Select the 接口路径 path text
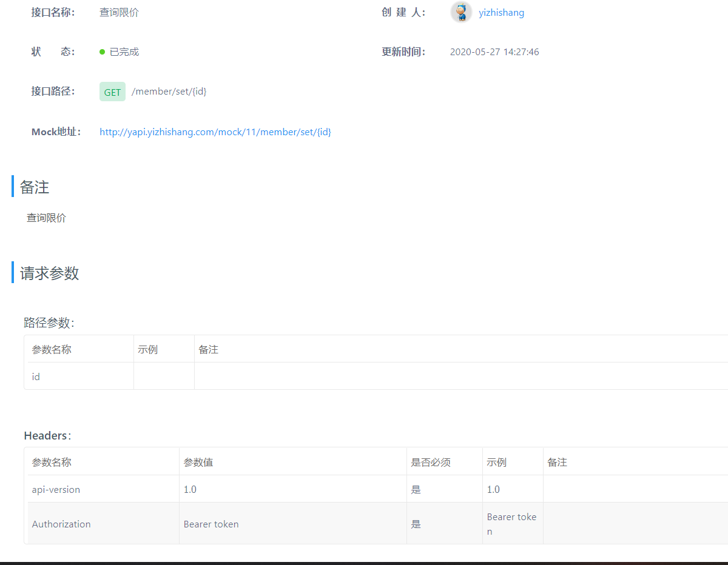This screenshot has height=565, width=728. 169,91
